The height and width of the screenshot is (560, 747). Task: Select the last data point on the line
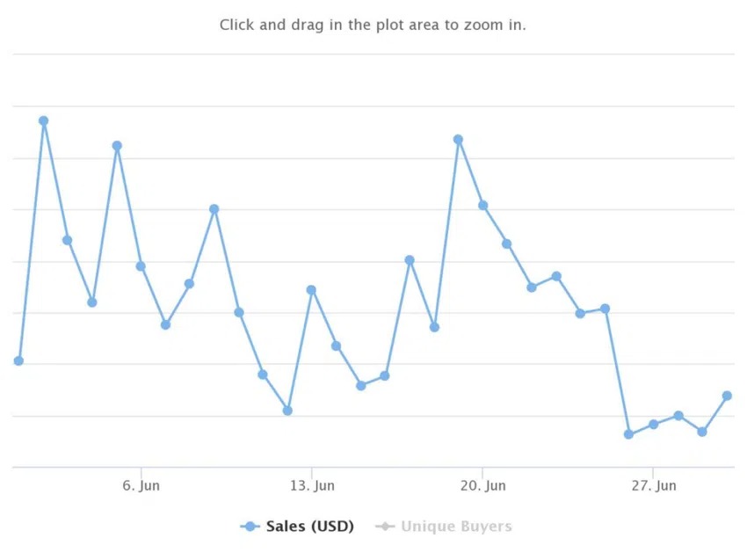pyautogui.click(x=727, y=396)
